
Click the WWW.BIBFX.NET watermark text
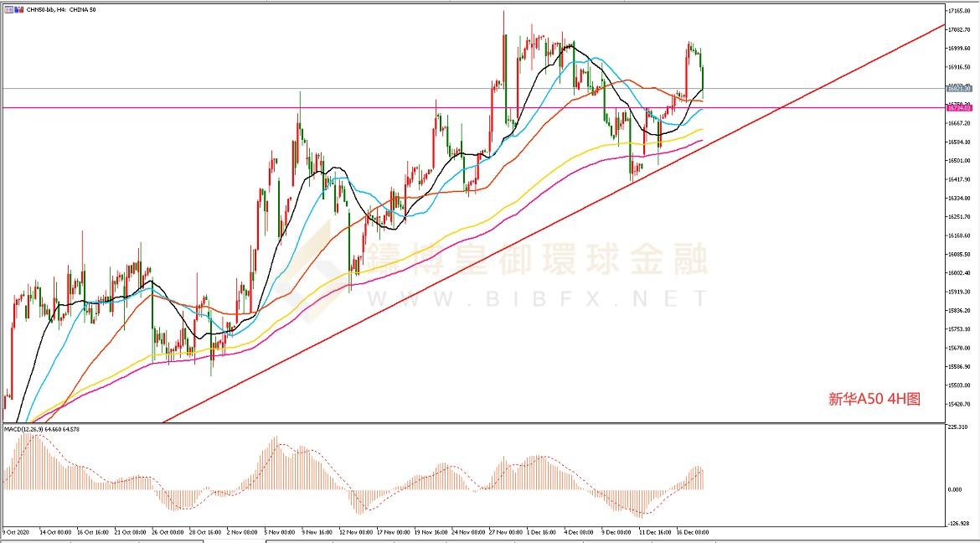[x=536, y=298]
